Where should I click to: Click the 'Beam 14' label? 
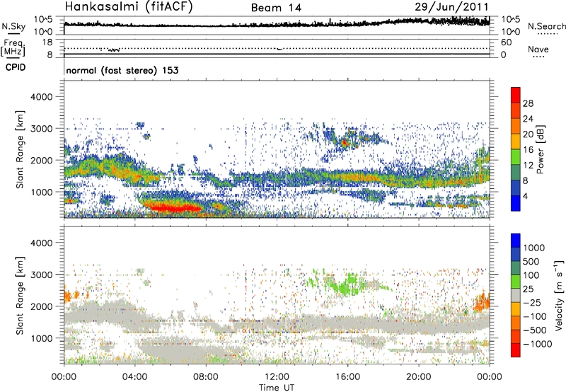[276, 8]
